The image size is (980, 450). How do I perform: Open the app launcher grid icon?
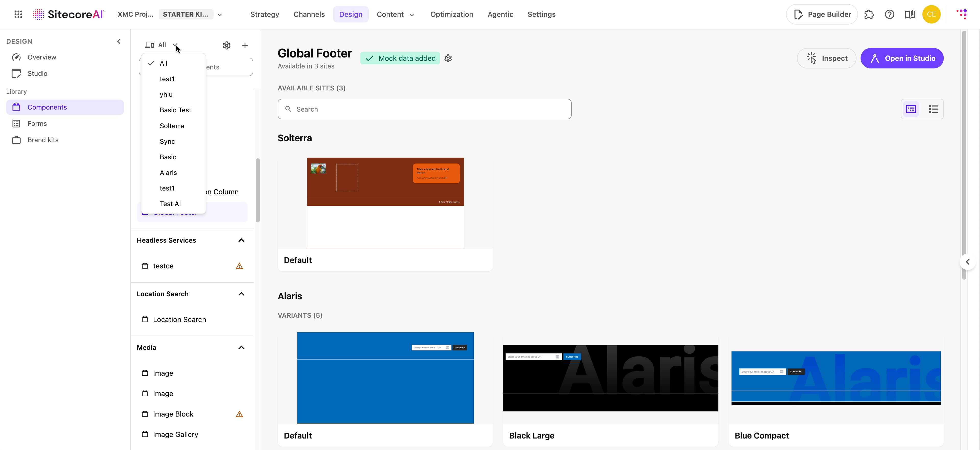click(18, 15)
